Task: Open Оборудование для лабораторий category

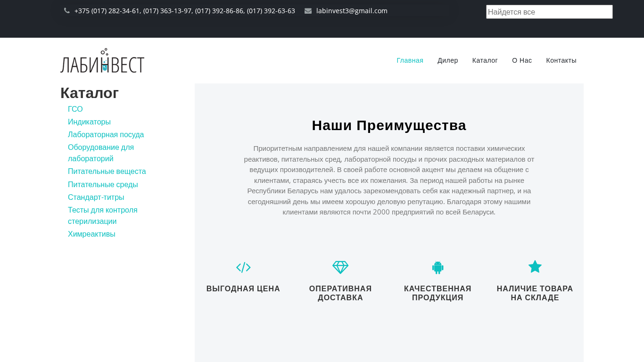Action: click(x=101, y=153)
